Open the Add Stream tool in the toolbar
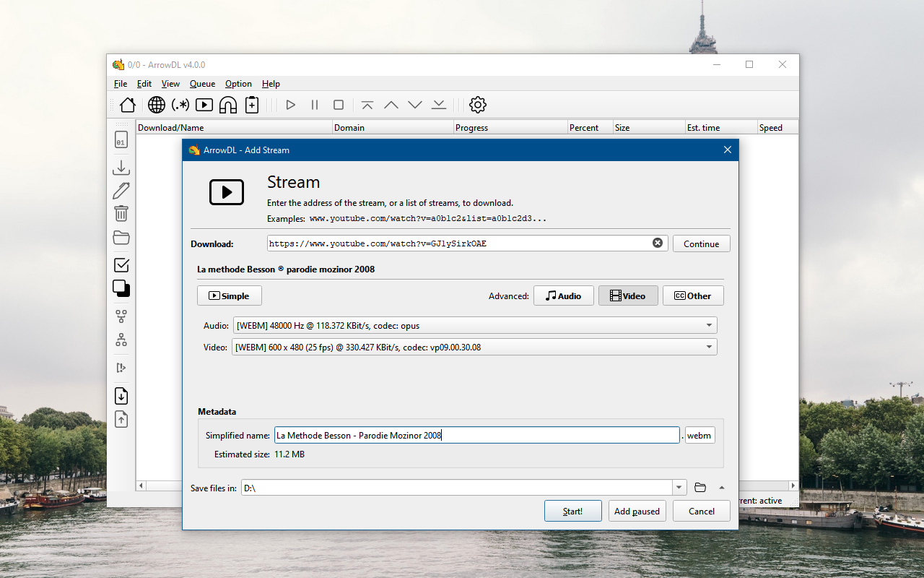Image resolution: width=924 pixels, height=578 pixels. (x=204, y=105)
